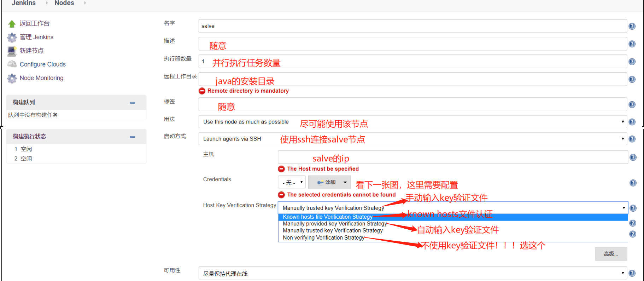The image size is (644, 281).
Task: Click the green up-arrow icon for 返回工作台
Action: point(12,24)
